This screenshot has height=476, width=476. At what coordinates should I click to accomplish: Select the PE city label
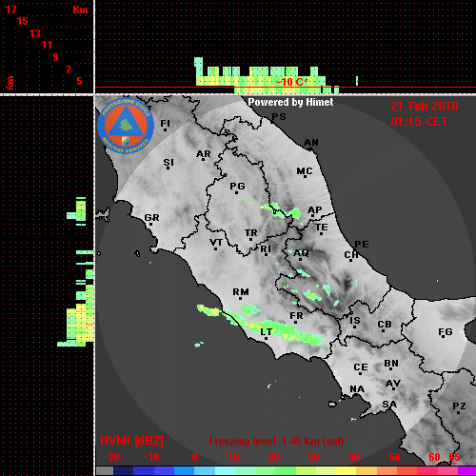(x=362, y=244)
